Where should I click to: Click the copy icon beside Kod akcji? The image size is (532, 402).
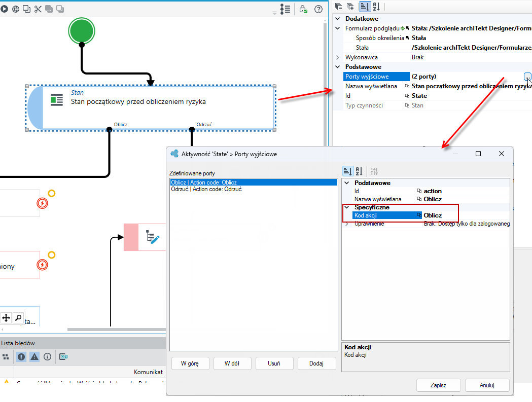(x=419, y=215)
